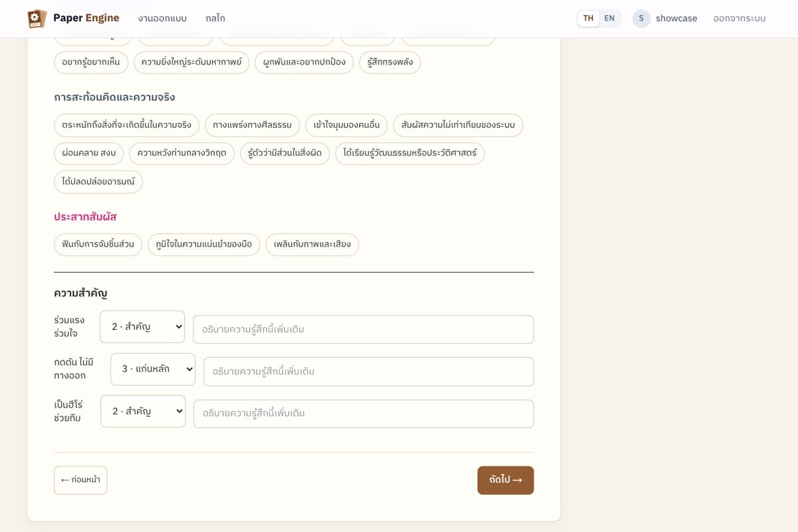Viewport: 798px width, 532px height.
Task: Click the round "S" user avatar
Action: (641, 19)
